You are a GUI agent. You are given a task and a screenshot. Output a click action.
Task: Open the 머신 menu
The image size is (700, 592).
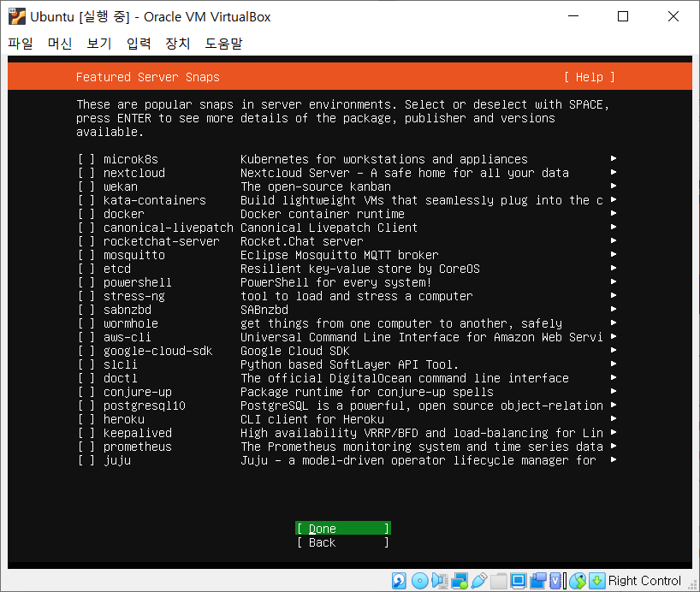click(60, 44)
